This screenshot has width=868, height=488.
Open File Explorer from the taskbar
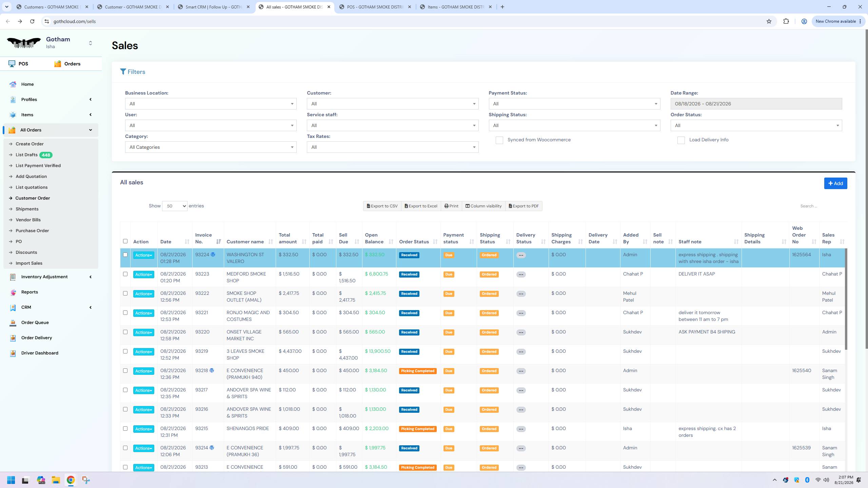pyautogui.click(x=56, y=480)
